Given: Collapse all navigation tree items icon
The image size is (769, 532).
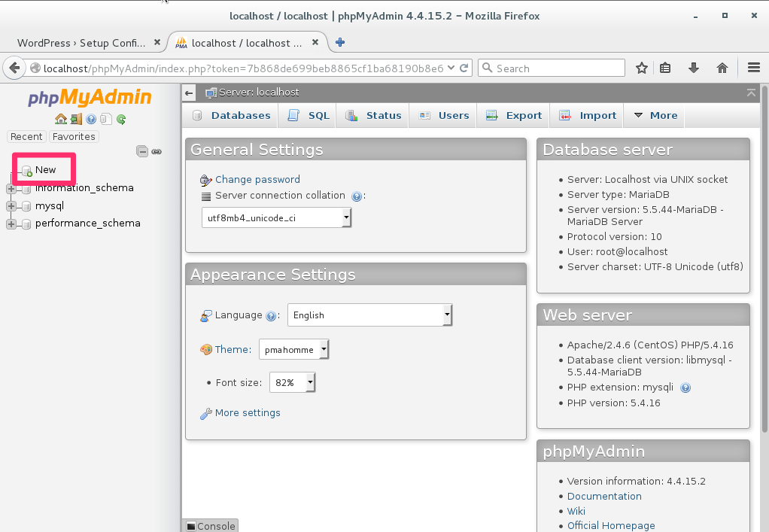Looking at the screenshot, I should click(142, 151).
